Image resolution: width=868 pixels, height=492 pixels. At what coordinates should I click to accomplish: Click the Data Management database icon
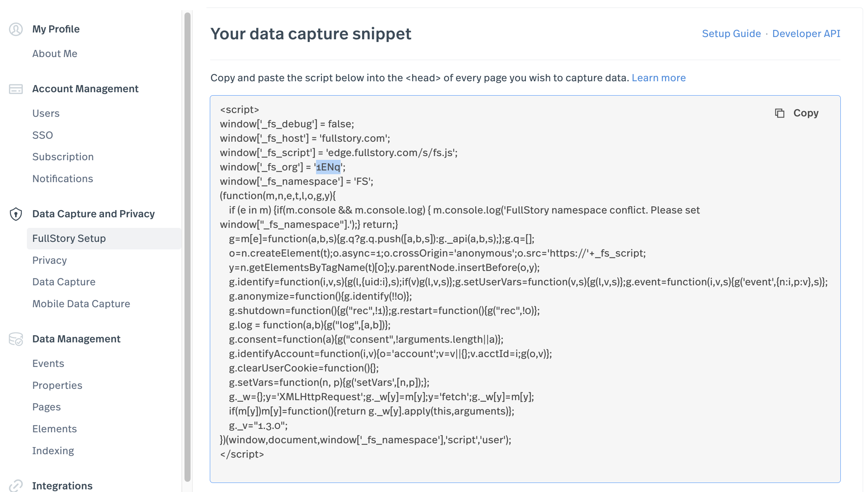coord(16,339)
